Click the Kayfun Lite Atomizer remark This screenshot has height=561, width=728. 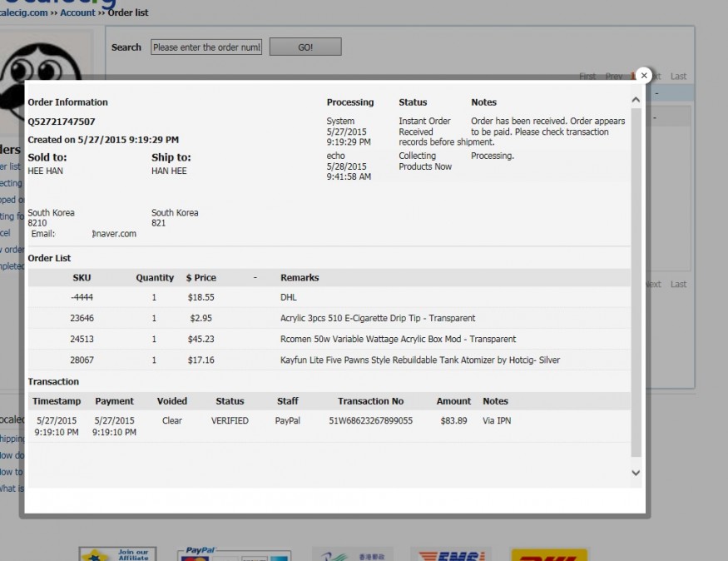(x=419, y=360)
